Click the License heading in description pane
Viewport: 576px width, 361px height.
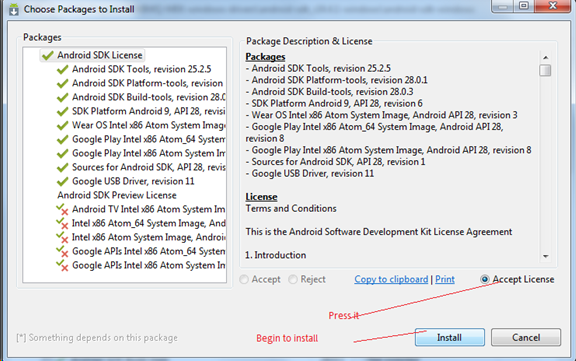261,197
